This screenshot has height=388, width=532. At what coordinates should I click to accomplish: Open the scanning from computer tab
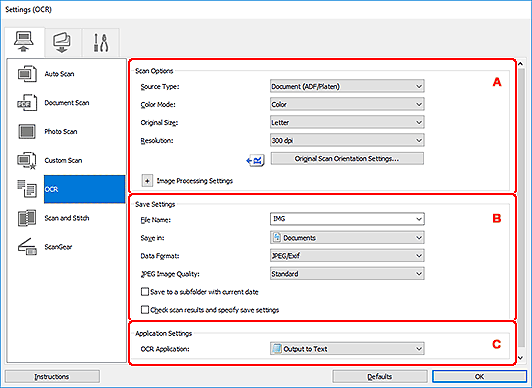coord(24,42)
